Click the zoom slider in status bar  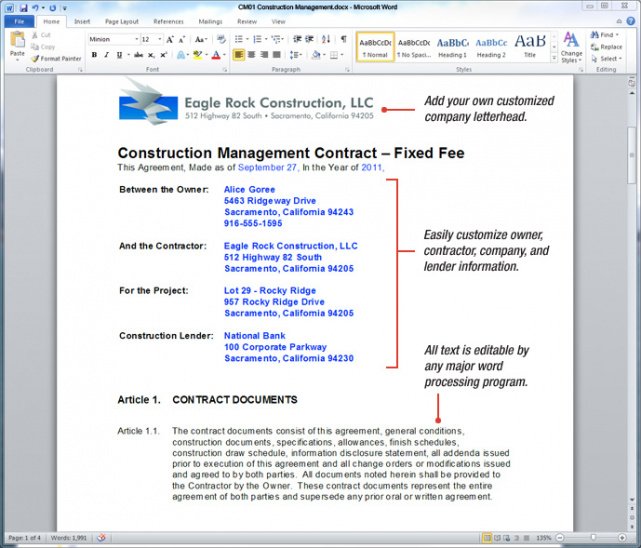pos(591,538)
